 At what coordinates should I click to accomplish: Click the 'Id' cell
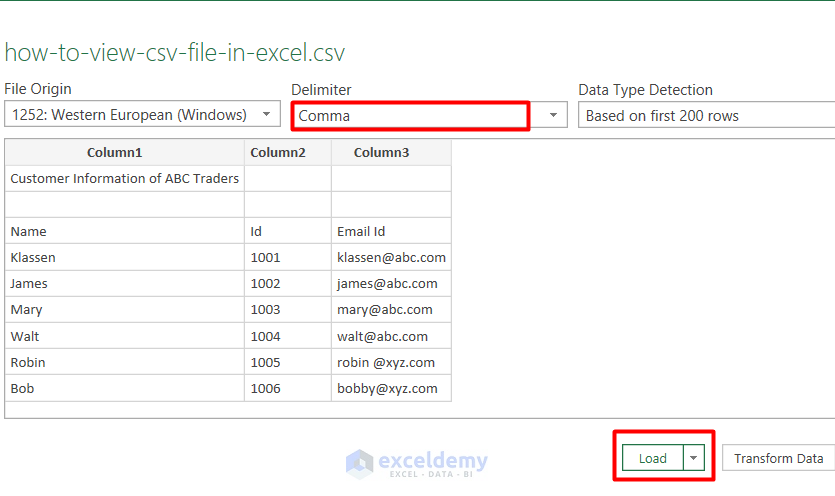click(x=288, y=231)
